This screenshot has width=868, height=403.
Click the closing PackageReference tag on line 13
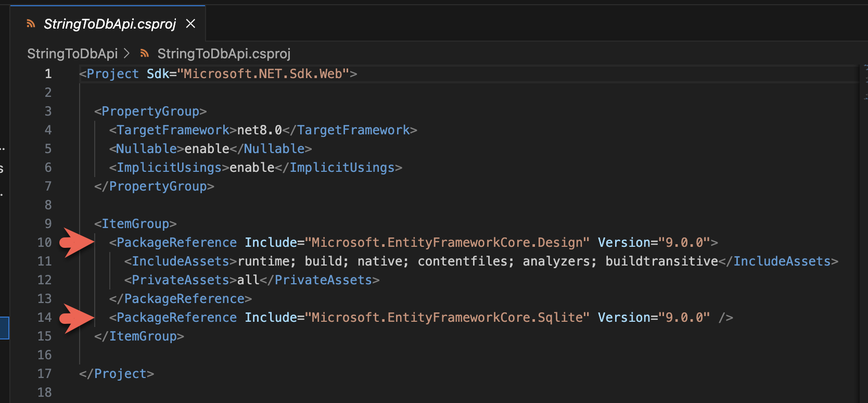tap(181, 299)
